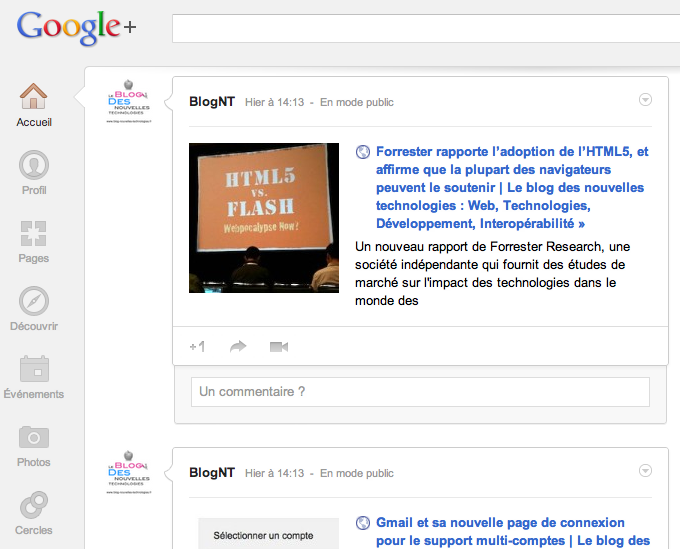Open the Cercles icon in sidebar
The height and width of the screenshot is (549, 680).
(34, 505)
